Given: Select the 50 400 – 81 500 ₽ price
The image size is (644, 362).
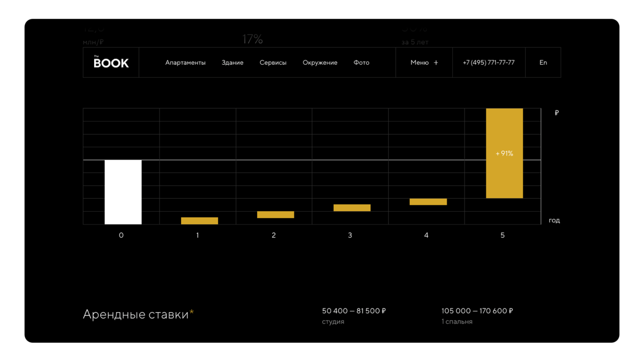Looking at the screenshot, I should pyautogui.click(x=354, y=311).
